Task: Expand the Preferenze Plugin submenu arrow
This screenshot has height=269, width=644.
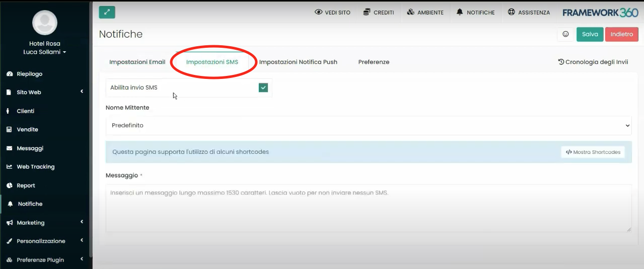Action: click(82, 259)
